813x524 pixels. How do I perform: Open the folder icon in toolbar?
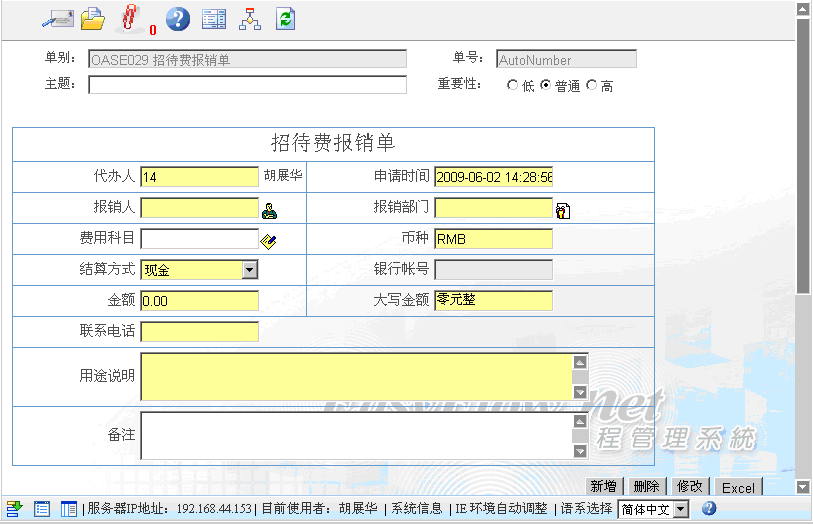click(x=93, y=18)
